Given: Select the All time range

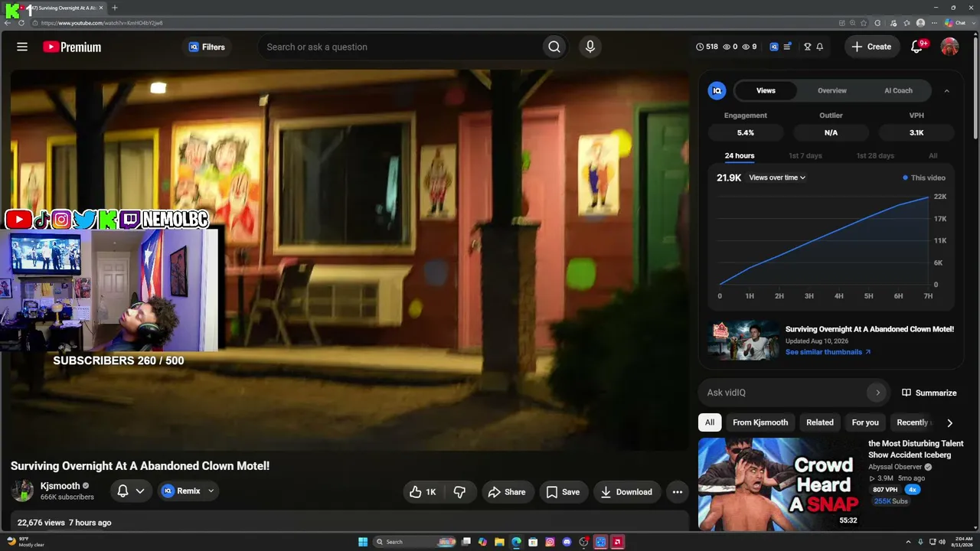Looking at the screenshot, I should click(933, 156).
